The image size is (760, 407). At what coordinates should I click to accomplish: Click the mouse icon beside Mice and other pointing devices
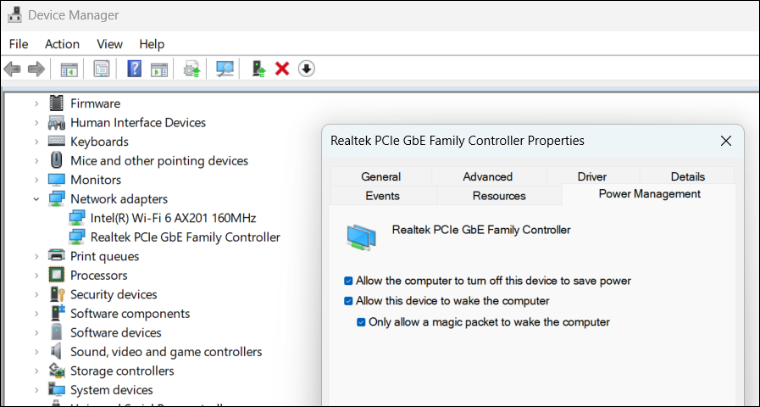56,160
